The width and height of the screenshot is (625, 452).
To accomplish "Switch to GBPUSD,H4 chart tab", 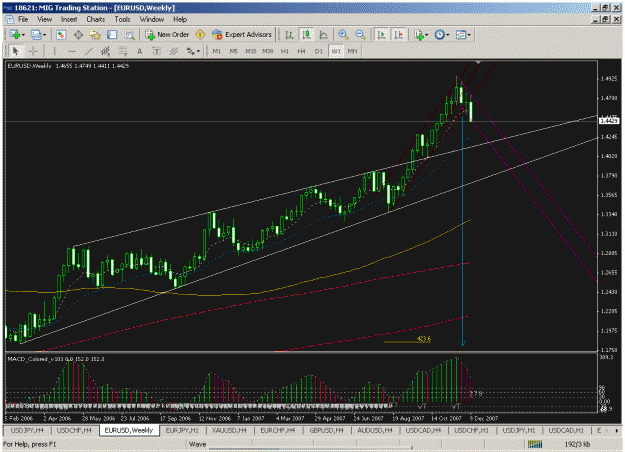I will coord(326,430).
